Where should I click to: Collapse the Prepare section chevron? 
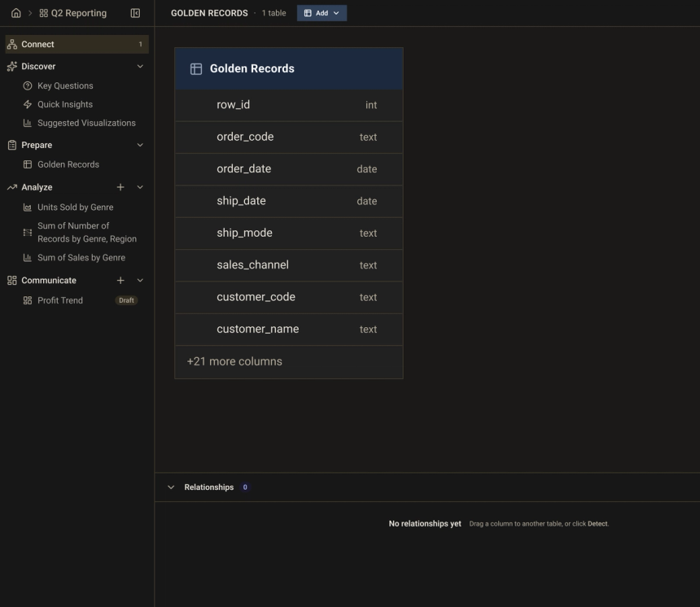click(x=140, y=145)
